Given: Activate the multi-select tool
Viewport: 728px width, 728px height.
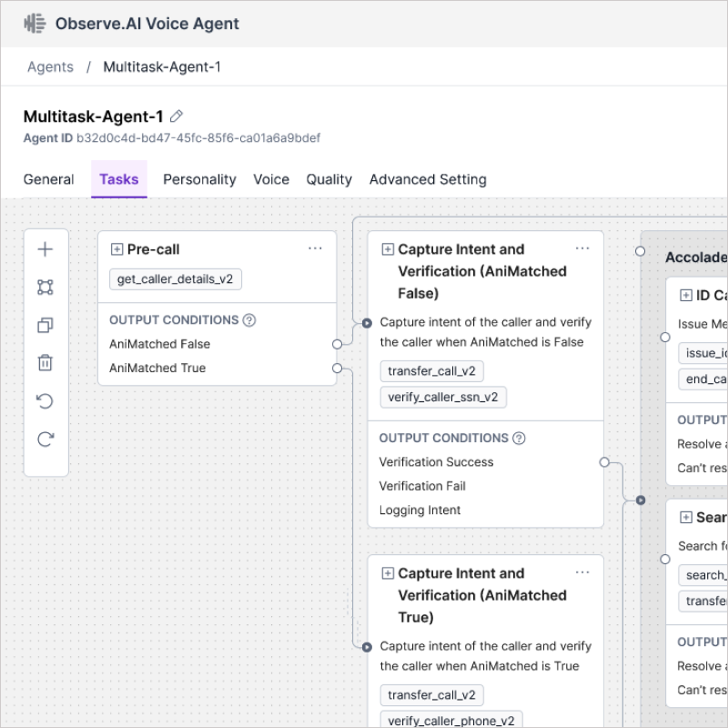Looking at the screenshot, I should [45, 285].
